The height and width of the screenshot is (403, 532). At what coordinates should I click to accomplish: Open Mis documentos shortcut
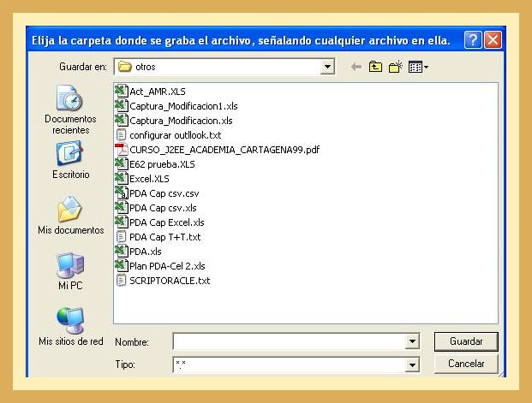(70, 216)
